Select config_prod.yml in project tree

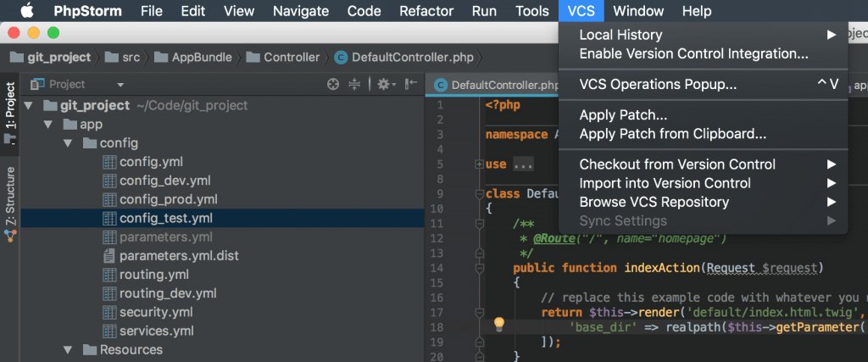click(169, 199)
